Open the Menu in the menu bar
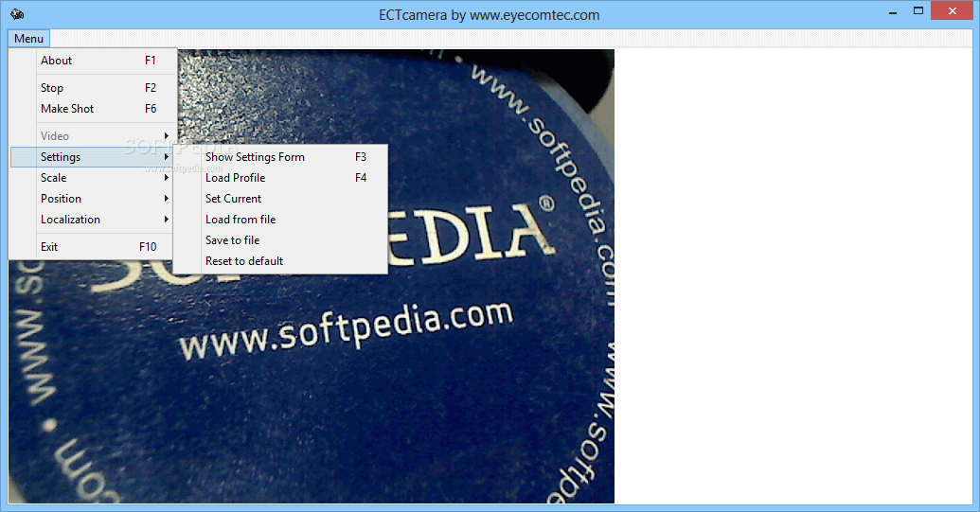 [28, 39]
